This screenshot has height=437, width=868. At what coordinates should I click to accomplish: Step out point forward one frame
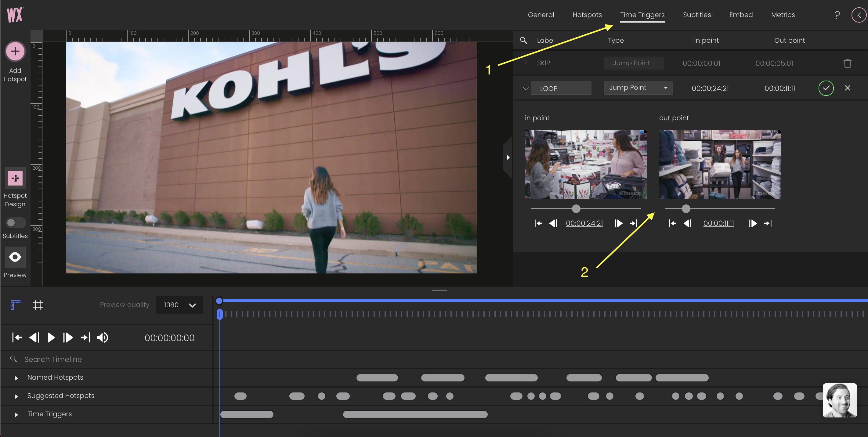click(753, 223)
